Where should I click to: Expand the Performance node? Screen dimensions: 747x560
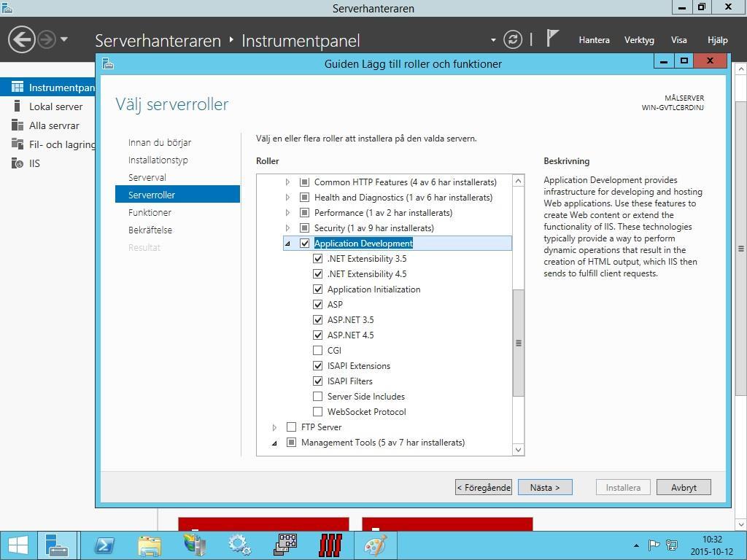[x=287, y=212]
